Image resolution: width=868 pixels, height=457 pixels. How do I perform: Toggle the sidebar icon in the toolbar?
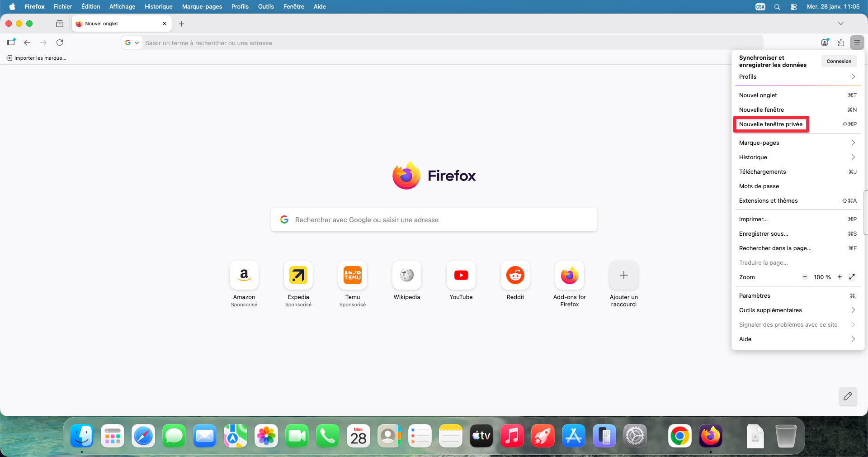point(11,43)
